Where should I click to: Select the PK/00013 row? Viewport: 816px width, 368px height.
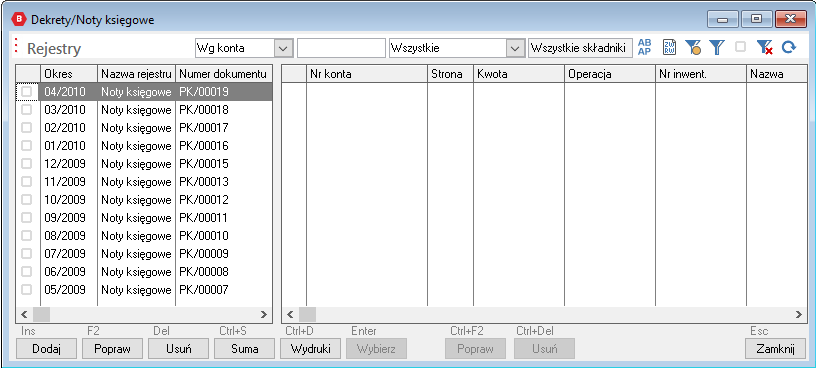[144, 182]
